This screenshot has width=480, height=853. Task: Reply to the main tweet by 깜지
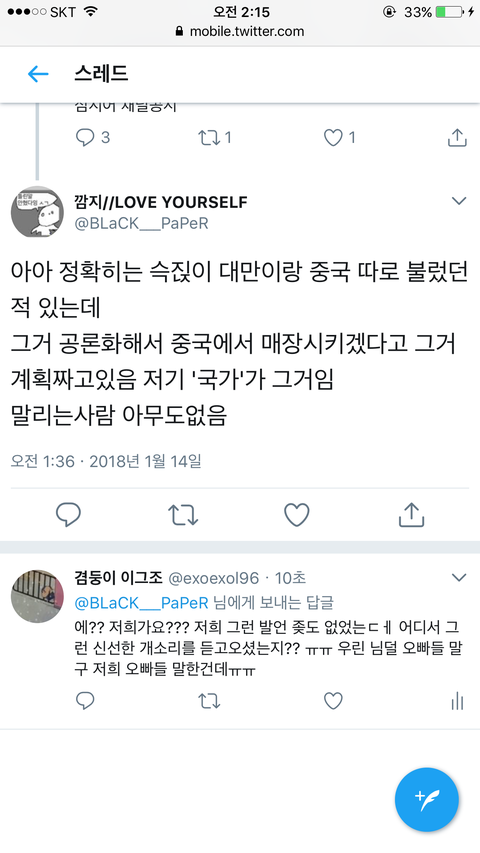point(69,515)
